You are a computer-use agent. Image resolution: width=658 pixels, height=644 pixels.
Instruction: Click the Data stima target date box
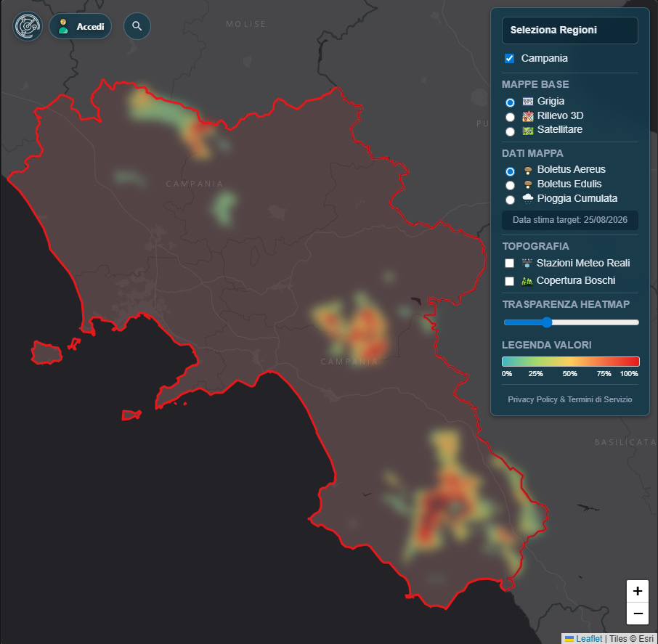(569, 220)
